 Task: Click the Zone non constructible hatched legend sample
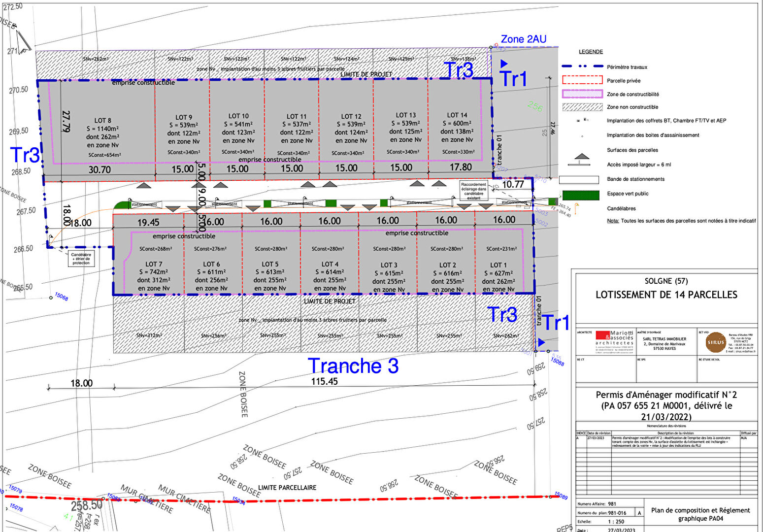(x=582, y=107)
